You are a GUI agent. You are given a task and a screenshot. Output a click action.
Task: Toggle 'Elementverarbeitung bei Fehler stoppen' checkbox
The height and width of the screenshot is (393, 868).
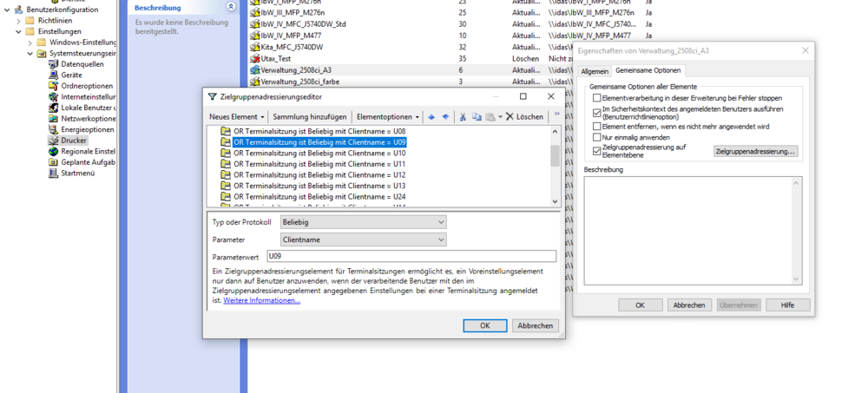(x=596, y=99)
